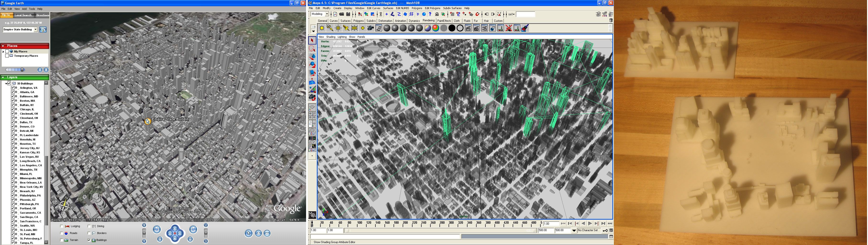
Task: Reset the tilt in Google Earth navigation
Action: (x=190, y=239)
